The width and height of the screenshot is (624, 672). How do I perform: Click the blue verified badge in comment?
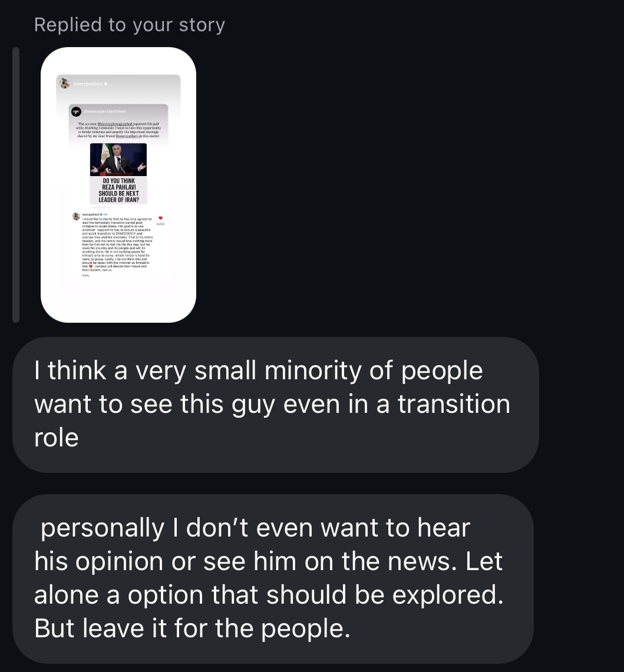tap(101, 214)
